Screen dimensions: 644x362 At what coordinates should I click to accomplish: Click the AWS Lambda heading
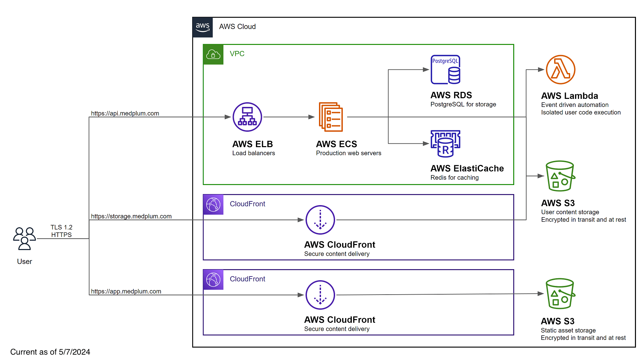[570, 96]
